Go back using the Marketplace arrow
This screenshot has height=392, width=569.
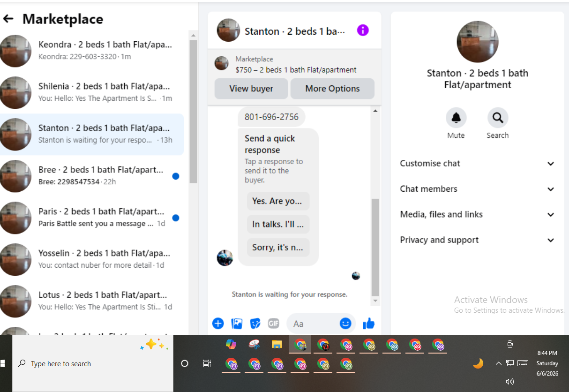coord(8,19)
